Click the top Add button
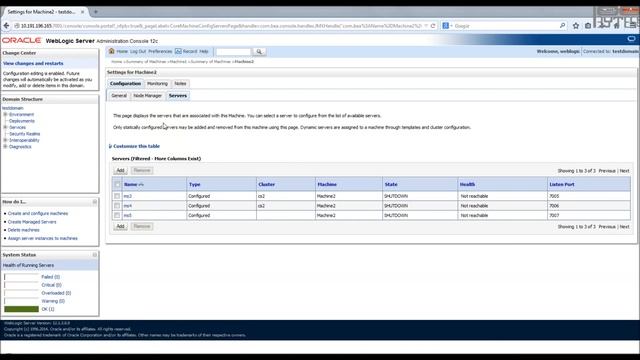This screenshot has width=640, height=360. coord(120,170)
